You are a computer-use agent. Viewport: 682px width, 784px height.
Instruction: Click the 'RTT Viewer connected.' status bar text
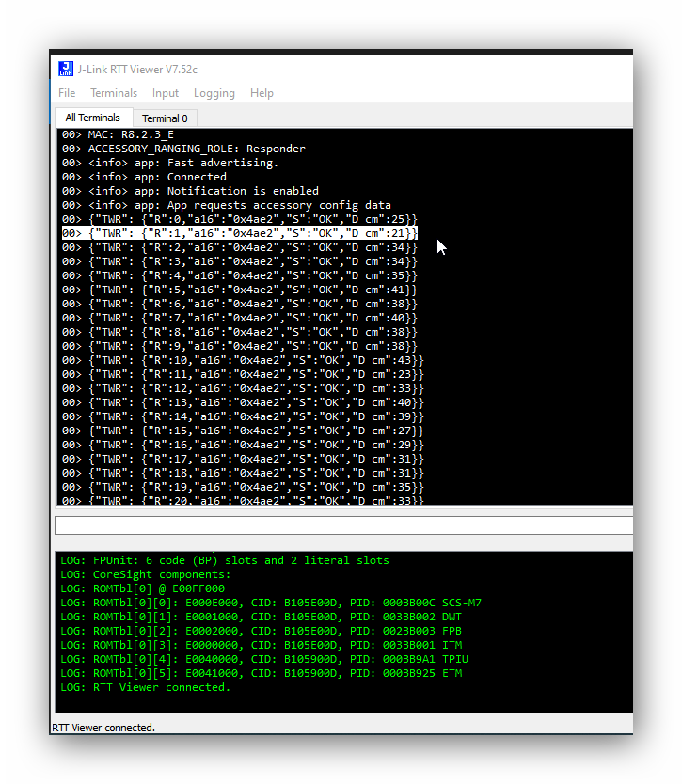103,727
